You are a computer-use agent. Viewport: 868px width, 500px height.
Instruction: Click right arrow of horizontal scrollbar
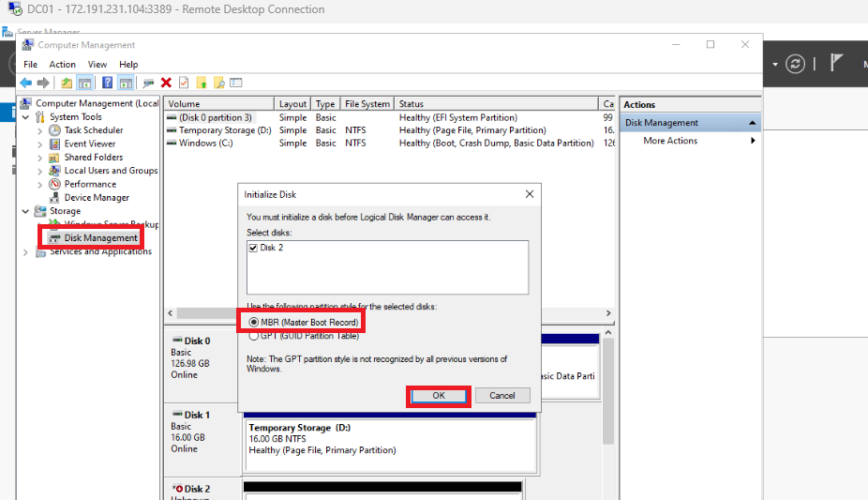pos(608,313)
